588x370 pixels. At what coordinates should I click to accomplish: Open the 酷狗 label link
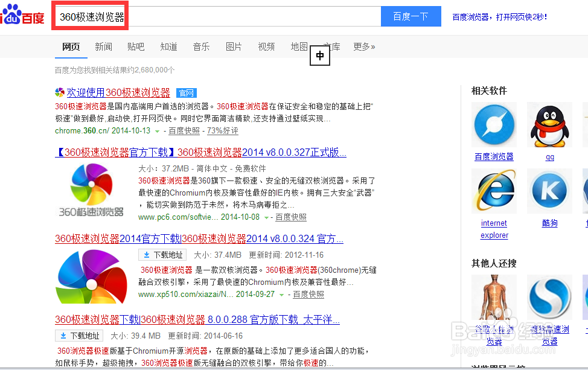550,223
